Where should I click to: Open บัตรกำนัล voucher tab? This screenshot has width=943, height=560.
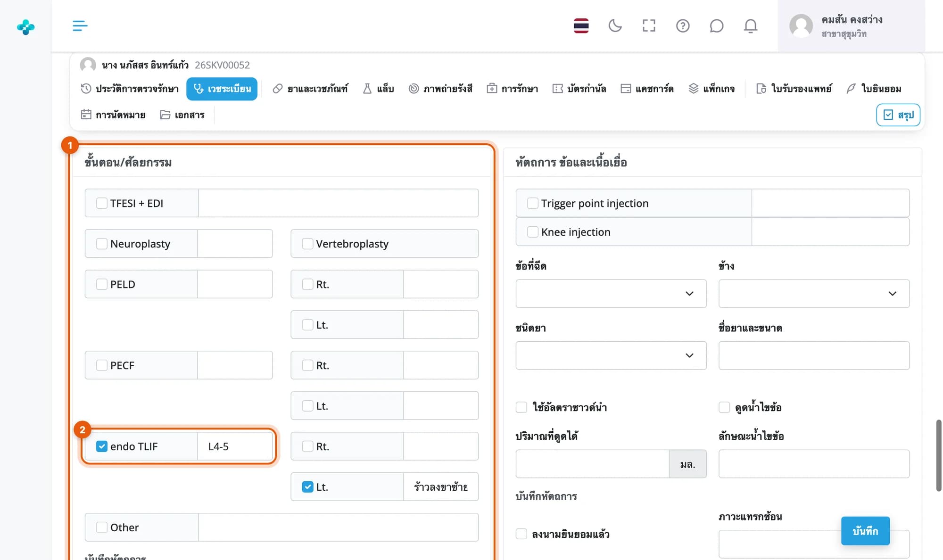coord(579,89)
